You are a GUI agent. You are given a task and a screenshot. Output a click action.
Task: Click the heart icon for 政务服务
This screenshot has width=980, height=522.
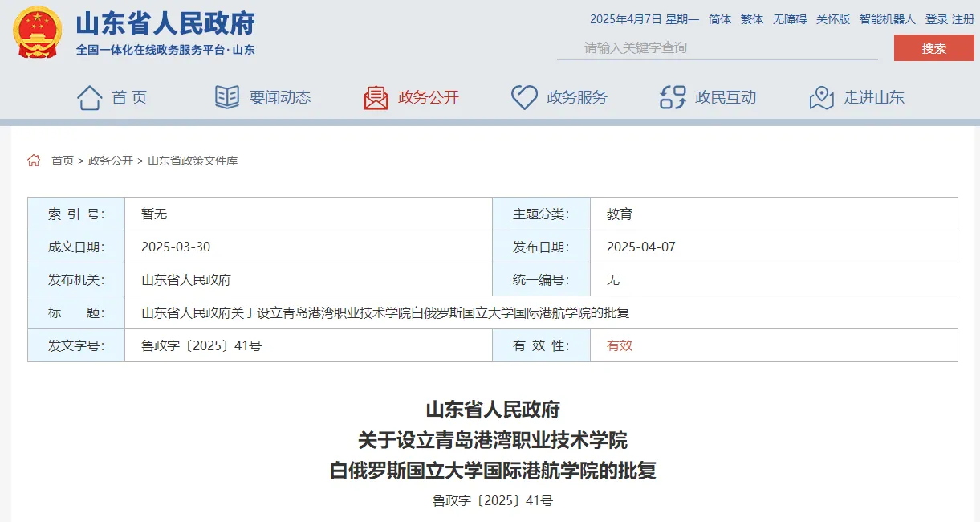click(524, 98)
